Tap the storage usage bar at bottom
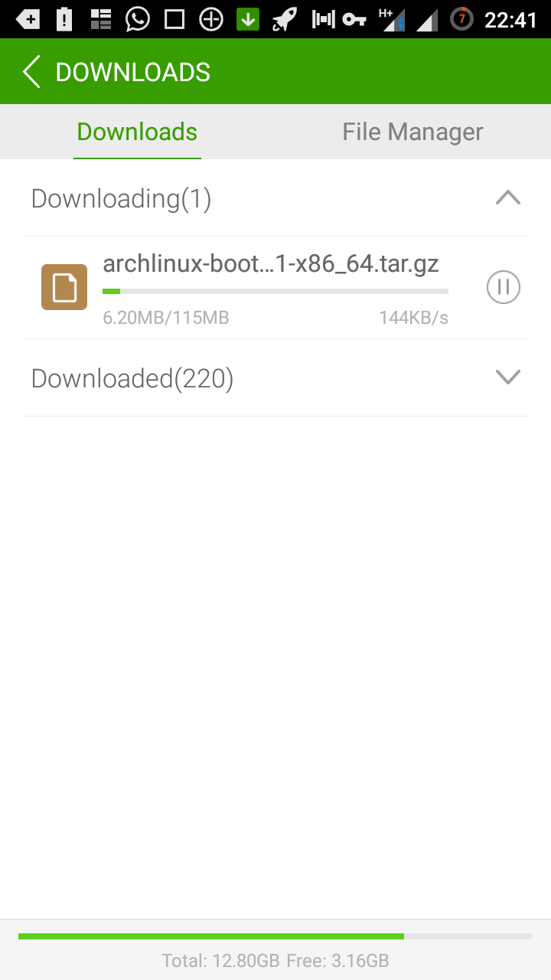This screenshot has height=980, width=551. (x=275, y=936)
